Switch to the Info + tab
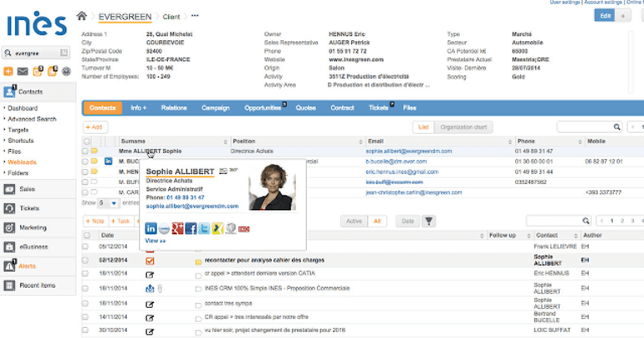 [138, 108]
